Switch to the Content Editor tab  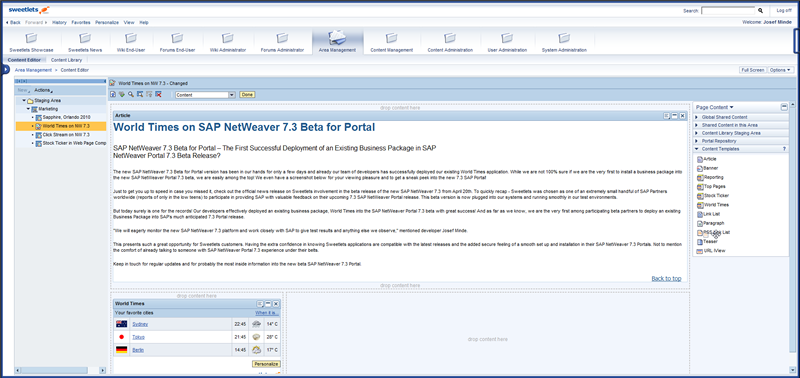(x=24, y=60)
